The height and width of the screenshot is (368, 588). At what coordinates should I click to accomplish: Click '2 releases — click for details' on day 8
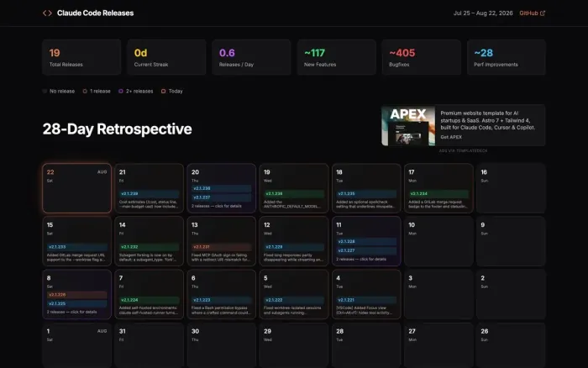click(x=71, y=312)
